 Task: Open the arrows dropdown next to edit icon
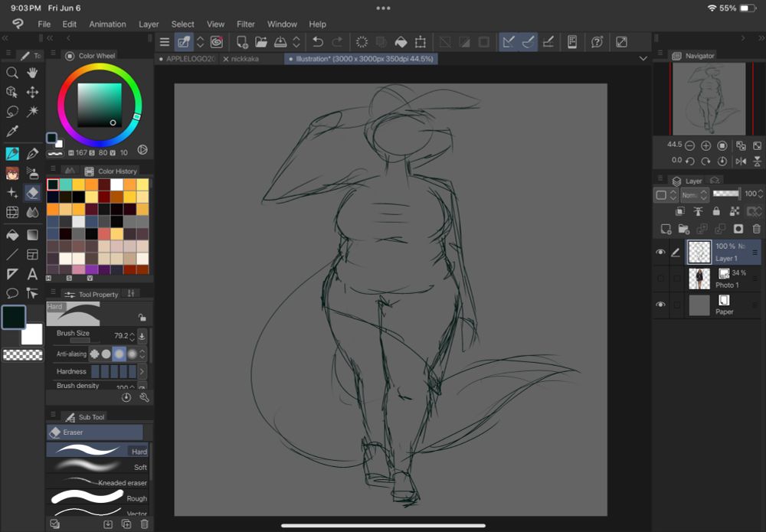tap(200, 42)
